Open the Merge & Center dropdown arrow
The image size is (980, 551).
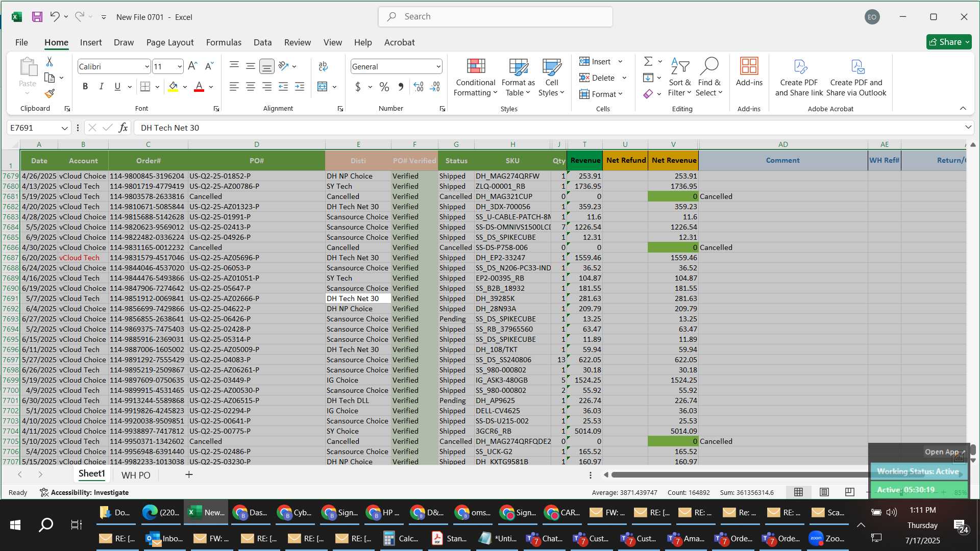pyautogui.click(x=334, y=87)
